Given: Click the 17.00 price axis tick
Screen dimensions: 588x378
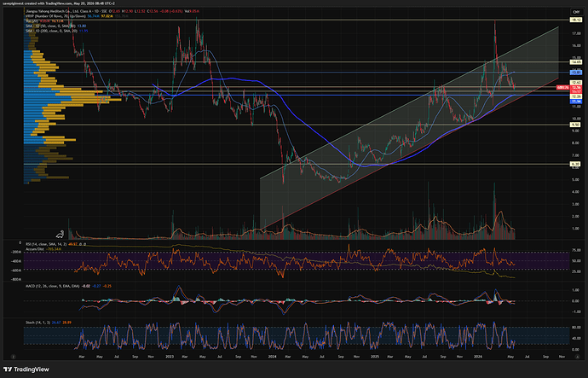Looking at the screenshot, I should (x=576, y=33).
